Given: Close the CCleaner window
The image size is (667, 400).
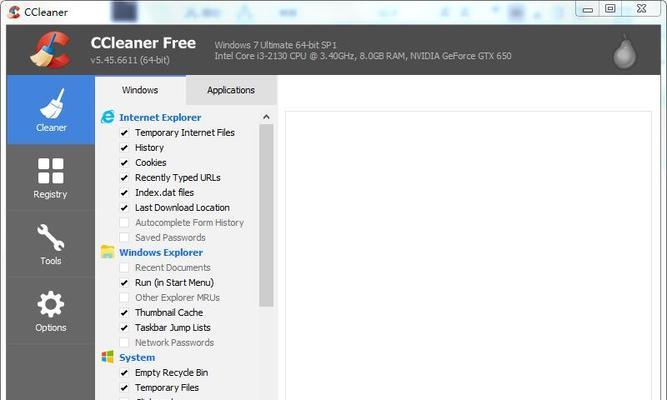Looking at the screenshot, I should (x=641, y=9).
